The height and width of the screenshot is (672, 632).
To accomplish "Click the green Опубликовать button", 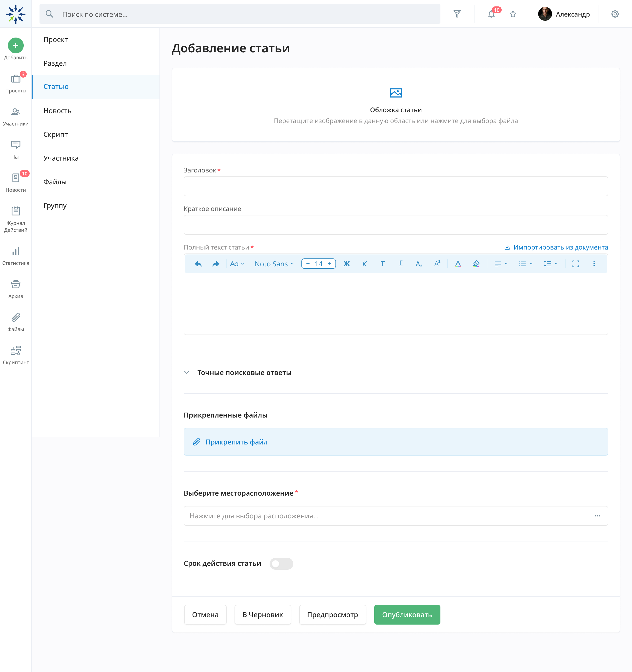I will click(x=407, y=614).
